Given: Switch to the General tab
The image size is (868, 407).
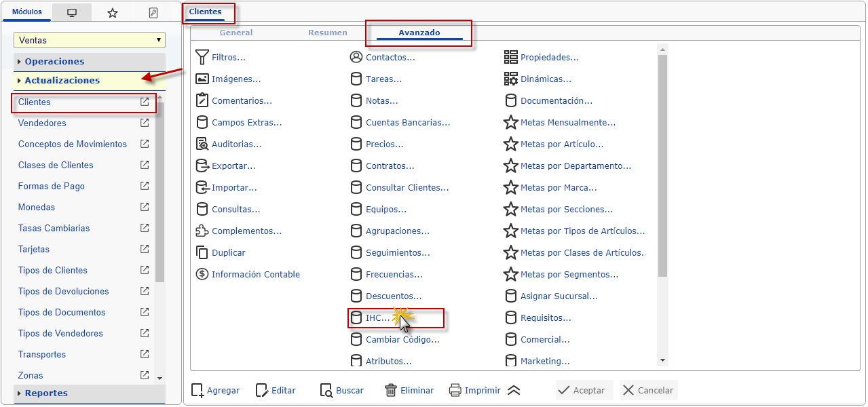Looking at the screenshot, I should (x=236, y=33).
